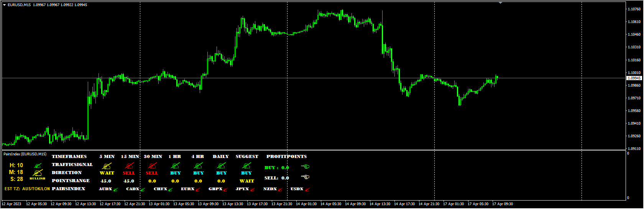The image size is (644, 209).
Task: Click the red arrow icon beside USDX
Action: 307,189
